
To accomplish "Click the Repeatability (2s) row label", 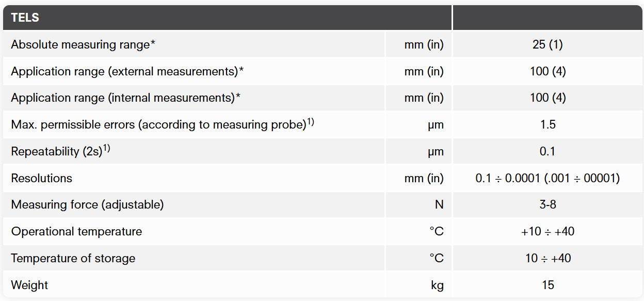I will point(60,151).
